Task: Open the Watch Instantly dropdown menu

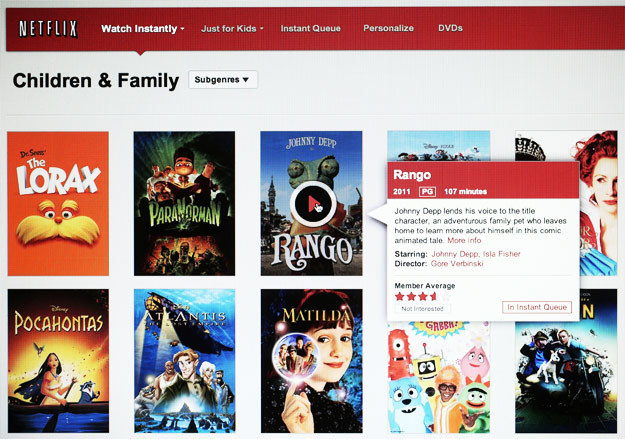Action: pyautogui.click(x=143, y=29)
